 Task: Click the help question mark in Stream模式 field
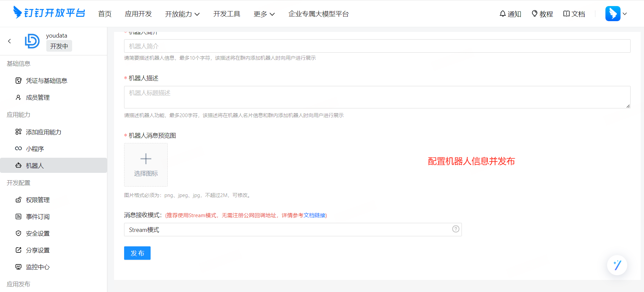pos(455,229)
